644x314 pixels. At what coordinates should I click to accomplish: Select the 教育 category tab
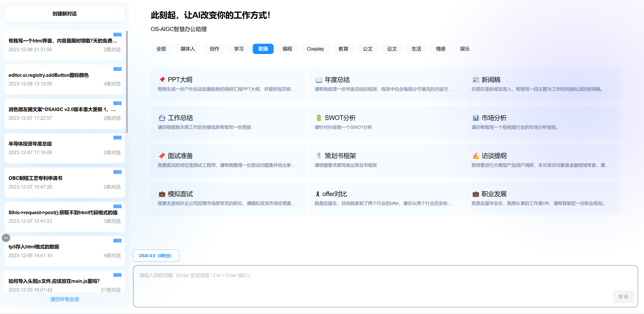(343, 49)
